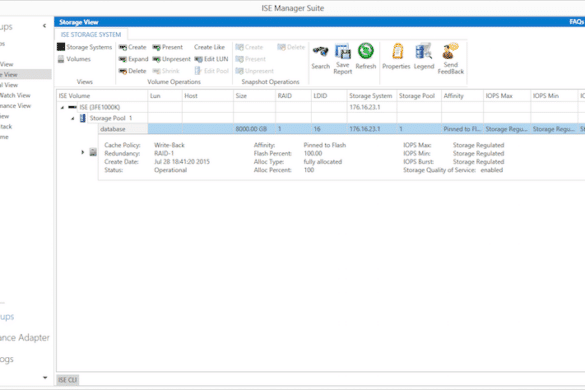Sort by ISE Volume column header
This screenshot has width=585, height=390.
coord(102,96)
